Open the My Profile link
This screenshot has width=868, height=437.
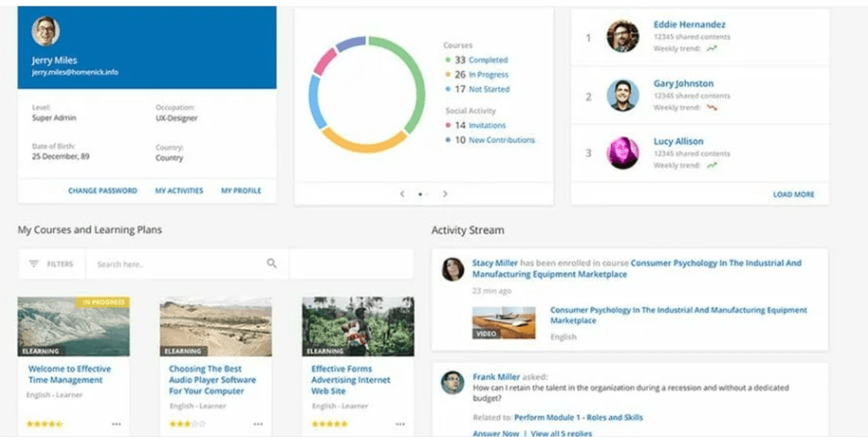[240, 191]
